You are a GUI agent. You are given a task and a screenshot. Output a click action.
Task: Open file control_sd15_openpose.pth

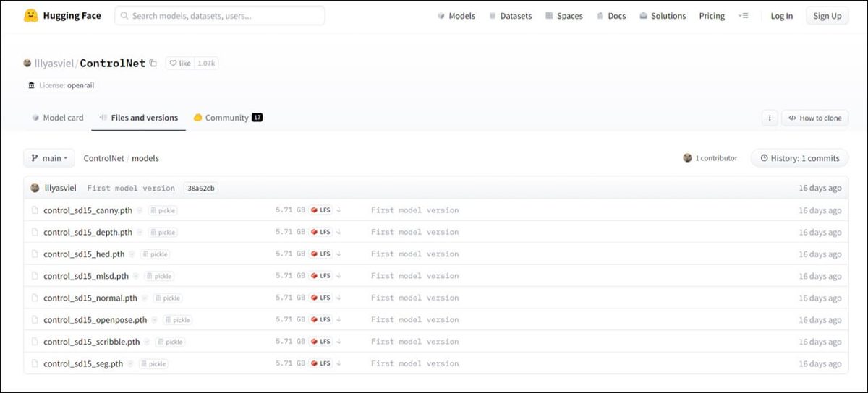click(95, 319)
